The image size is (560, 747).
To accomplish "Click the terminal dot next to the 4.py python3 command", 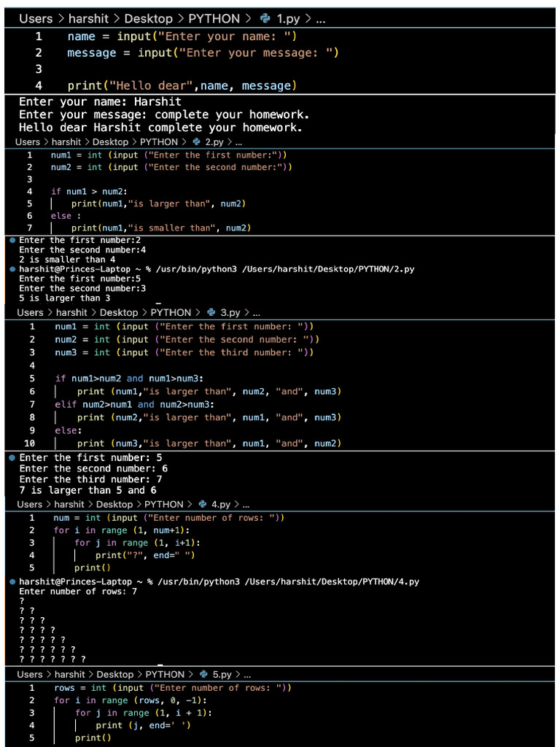I will click(12, 581).
